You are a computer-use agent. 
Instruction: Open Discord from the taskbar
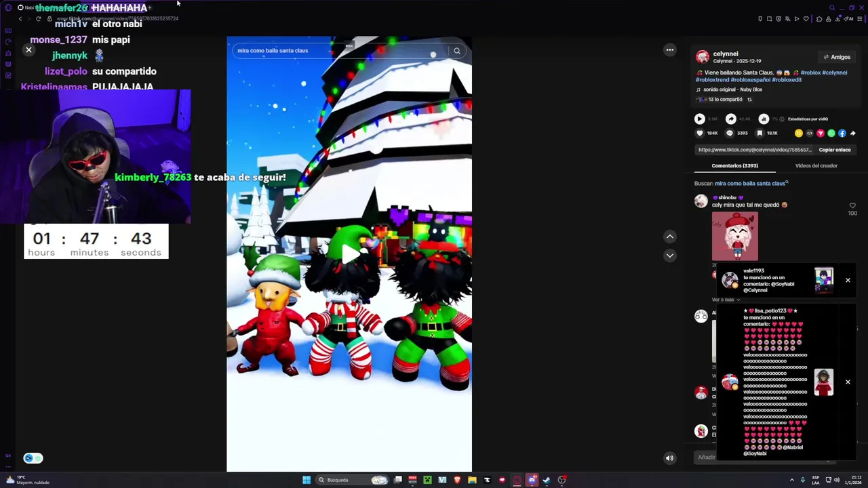(532, 480)
